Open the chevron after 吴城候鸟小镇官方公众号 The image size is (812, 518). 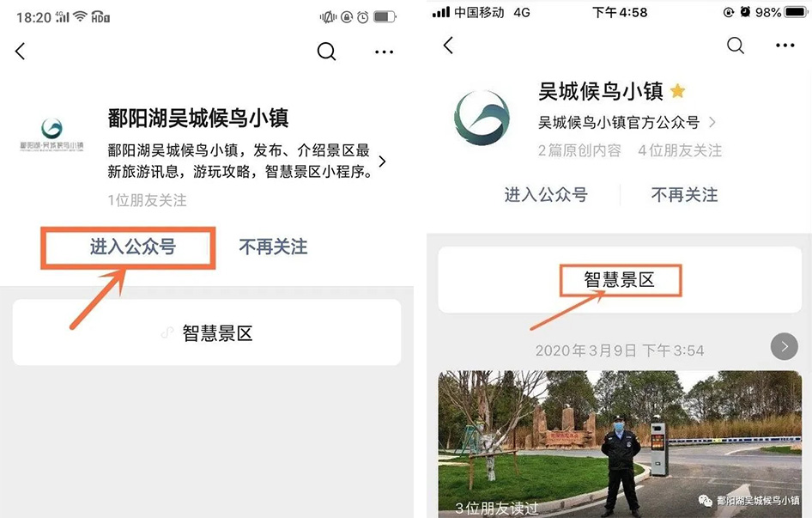pyautogui.click(x=712, y=123)
